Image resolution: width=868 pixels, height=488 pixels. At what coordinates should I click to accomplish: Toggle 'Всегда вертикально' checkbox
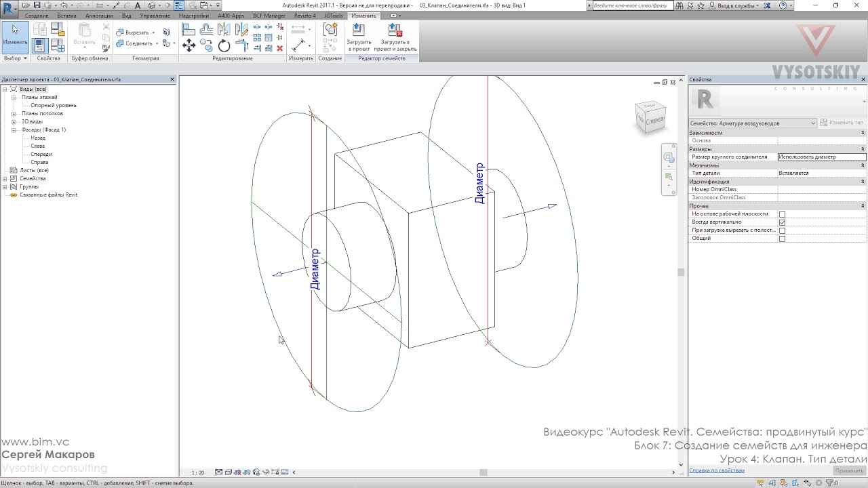click(x=782, y=222)
